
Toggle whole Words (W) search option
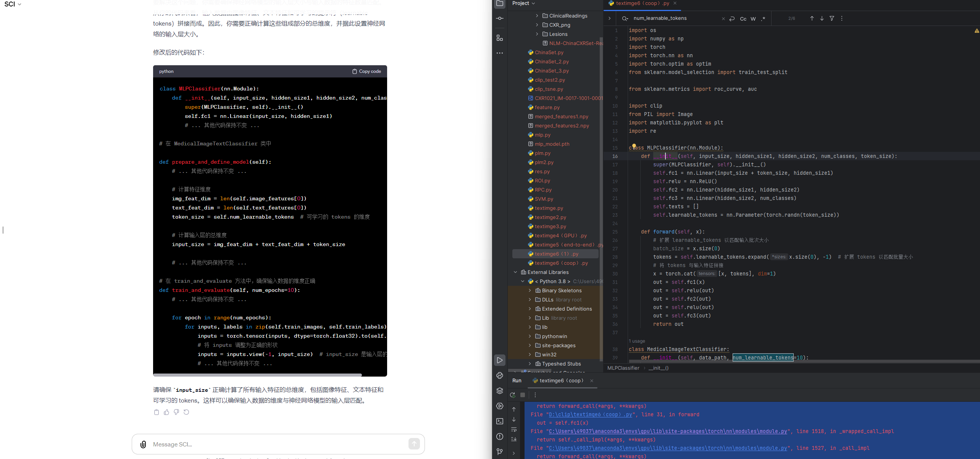pyautogui.click(x=753, y=19)
